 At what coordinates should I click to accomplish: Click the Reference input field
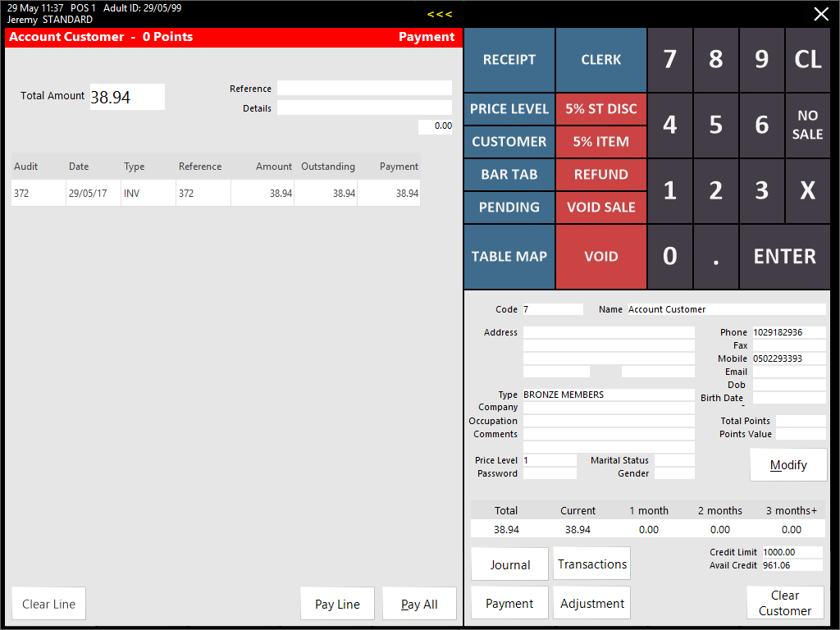pyautogui.click(x=364, y=88)
